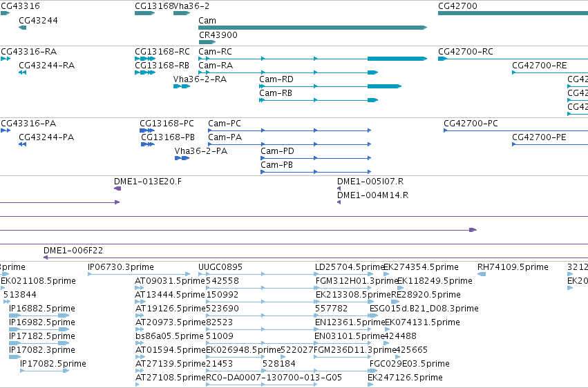Viewport: 588px width, 388px height.
Task: Click the LD25704.5prime EST label
Action: click(350, 267)
